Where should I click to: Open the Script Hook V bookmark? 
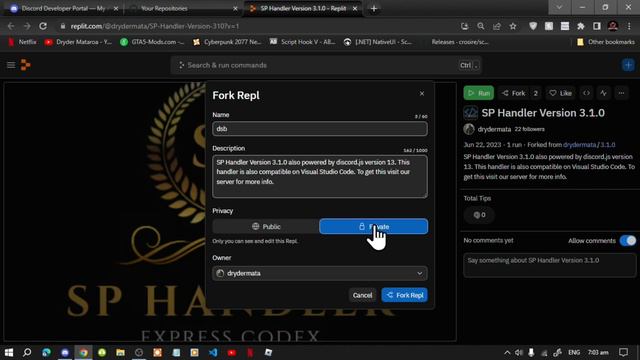[302, 42]
